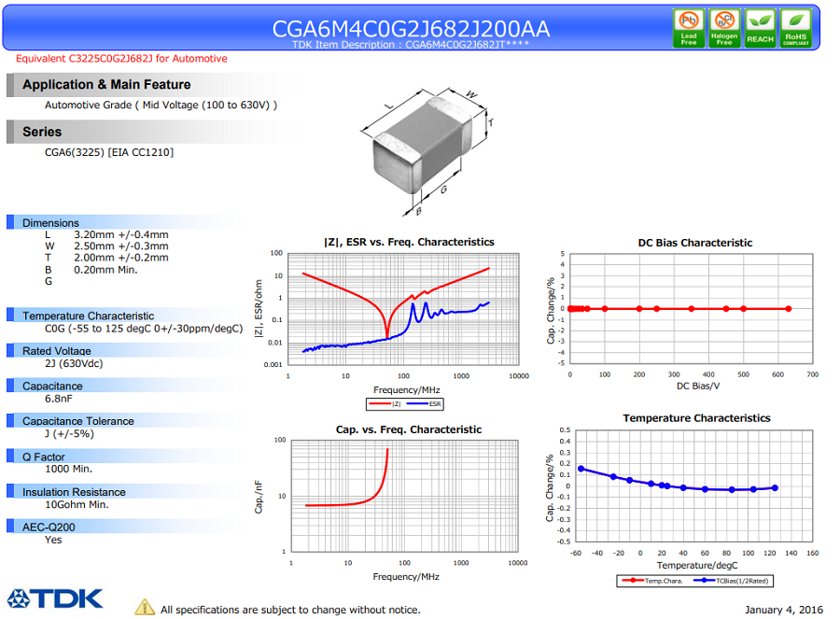The width and height of the screenshot is (840, 619).
Task: Click the Lead Free badge icon
Action: click(x=689, y=28)
